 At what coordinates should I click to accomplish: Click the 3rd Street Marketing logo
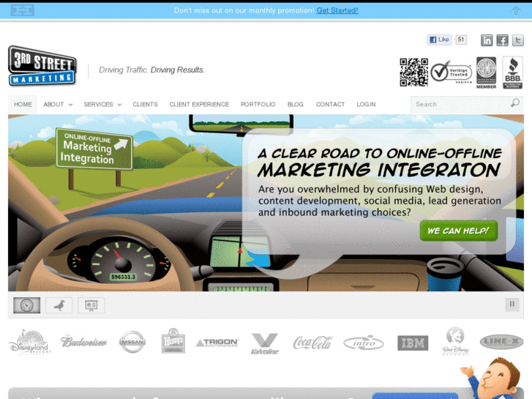42,66
